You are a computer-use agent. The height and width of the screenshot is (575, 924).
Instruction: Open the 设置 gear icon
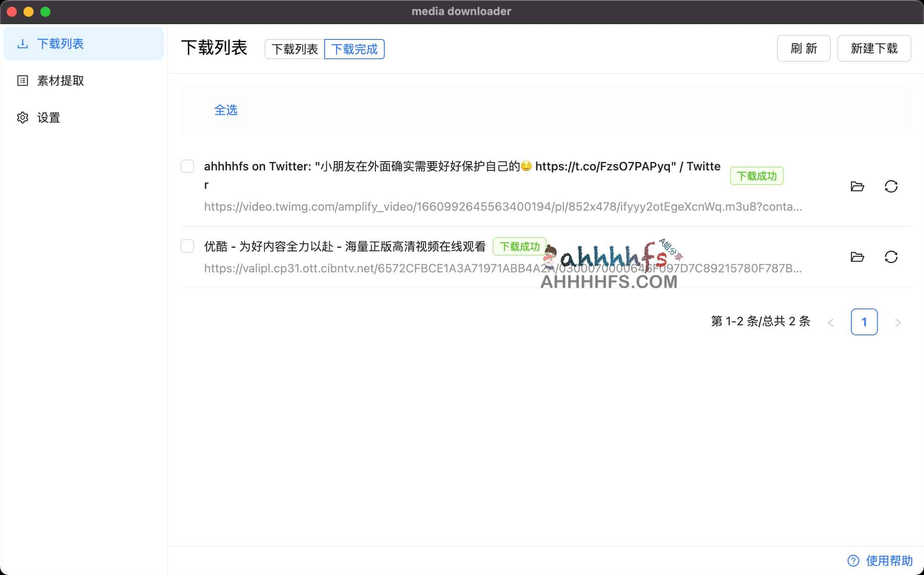pyautogui.click(x=23, y=118)
